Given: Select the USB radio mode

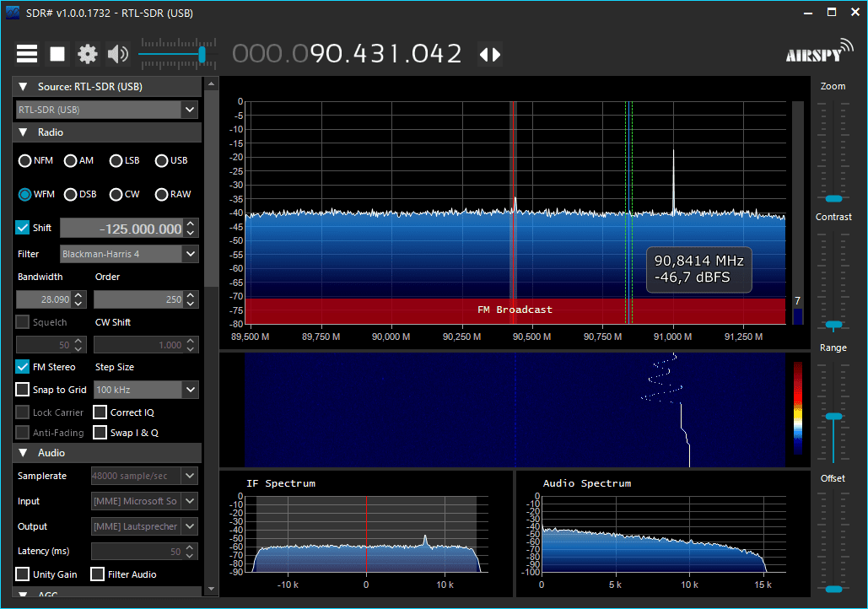Looking at the screenshot, I should 162,160.
